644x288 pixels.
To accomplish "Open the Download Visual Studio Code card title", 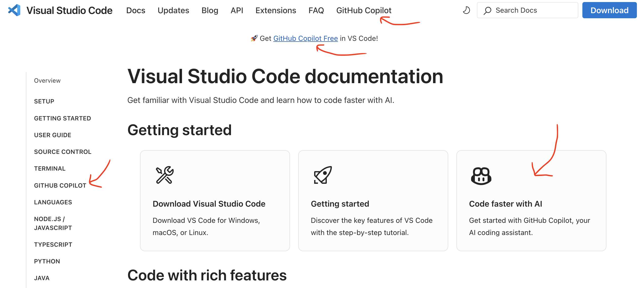I will tap(209, 204).
